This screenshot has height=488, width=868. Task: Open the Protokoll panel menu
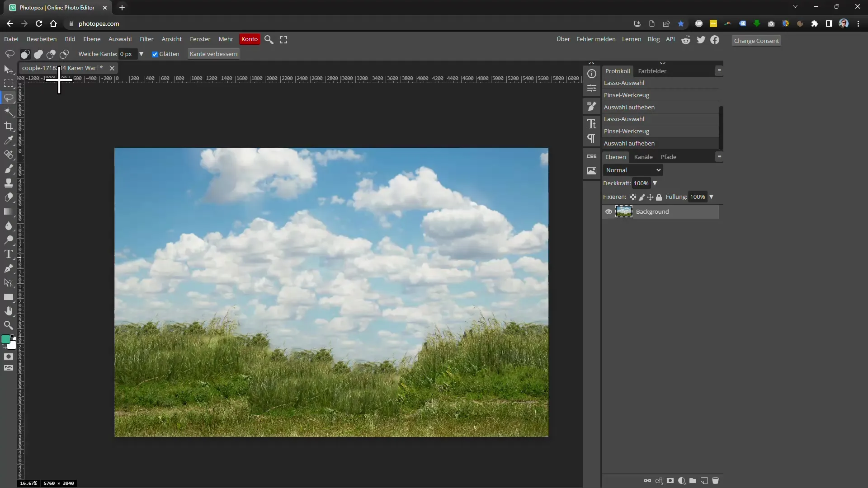pyautogui.click(x=719, y=71)
